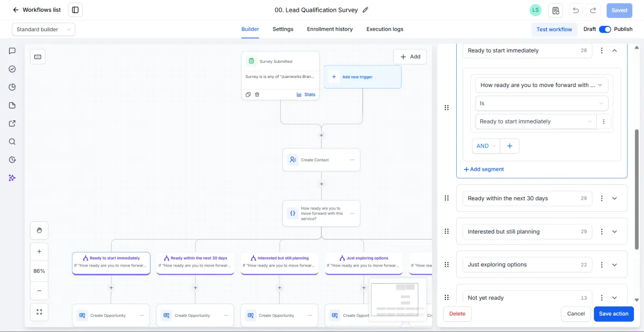Open the Enrollment history tab
The image size is (644, 332).
coord(330,29)
